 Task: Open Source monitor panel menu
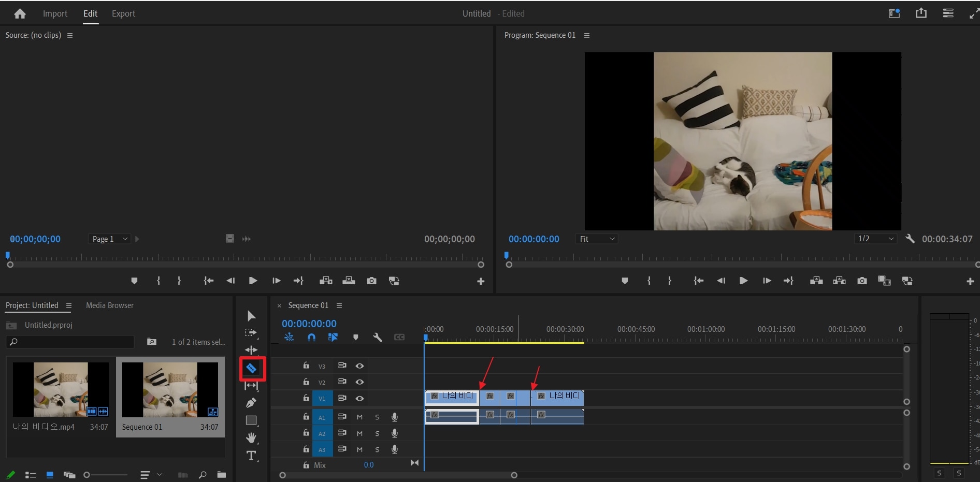[70, 35]
